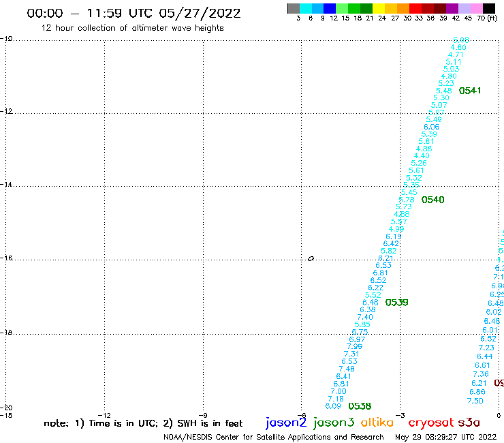Image resolution: width=504 pixels, height=443 pixels.
Task: Click the title date 05/27/2022
Action: pos(200,14)
